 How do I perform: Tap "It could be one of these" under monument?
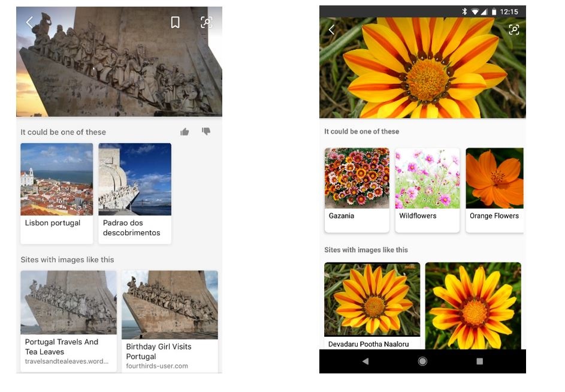click(x=63, y=132)
